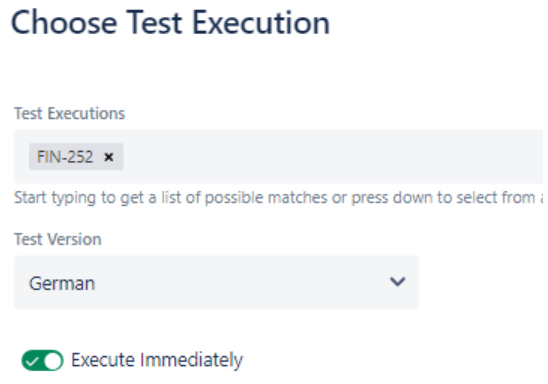This screenshot has height=384, width=548.
Task: Click blank middle area of Test Version box
Action: (241, 282)
